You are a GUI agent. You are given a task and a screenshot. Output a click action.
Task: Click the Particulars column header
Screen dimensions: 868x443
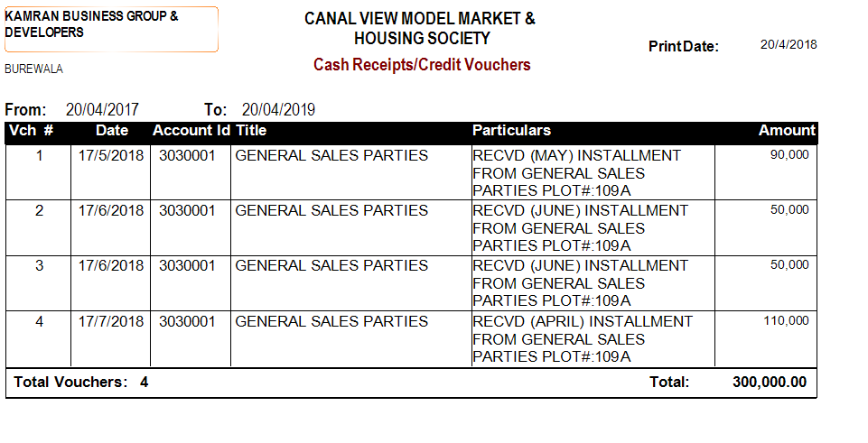[x=511, y=131]
